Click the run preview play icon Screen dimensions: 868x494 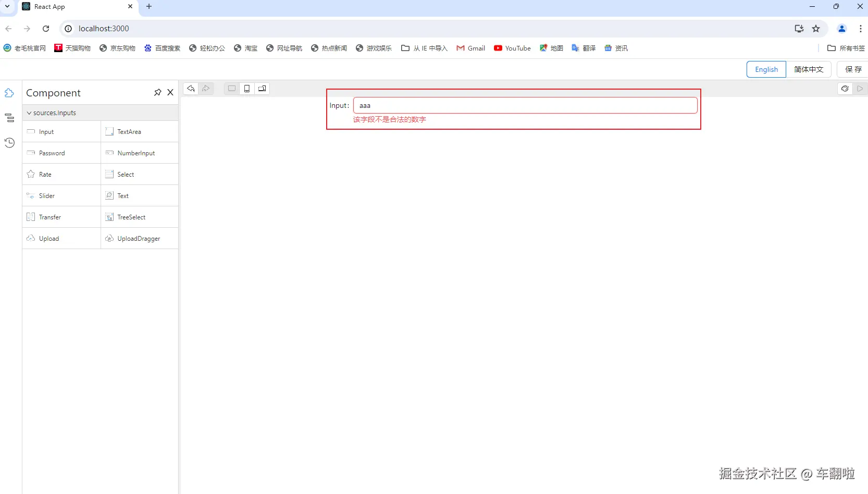coord(860,89)
